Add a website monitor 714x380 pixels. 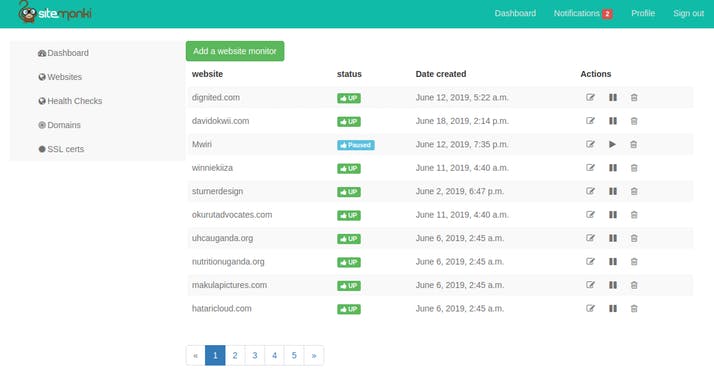click(235, 51)
